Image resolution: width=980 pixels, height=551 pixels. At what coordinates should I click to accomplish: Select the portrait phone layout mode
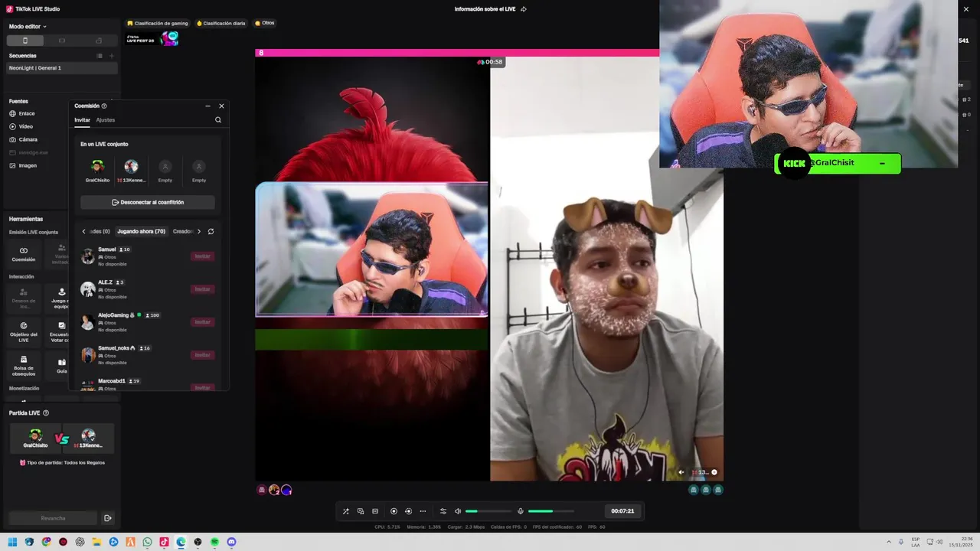tap(25, 41)
